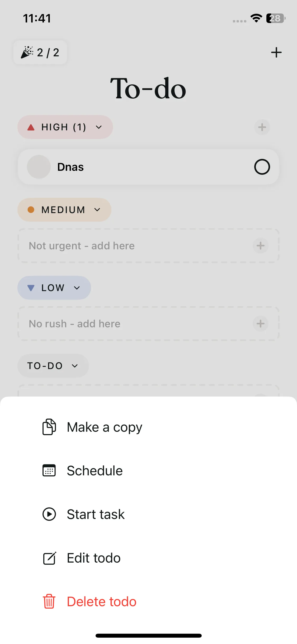Select Make a copy from the menu
Viewport: 297px width, 644px height.
tap(105, 427)
